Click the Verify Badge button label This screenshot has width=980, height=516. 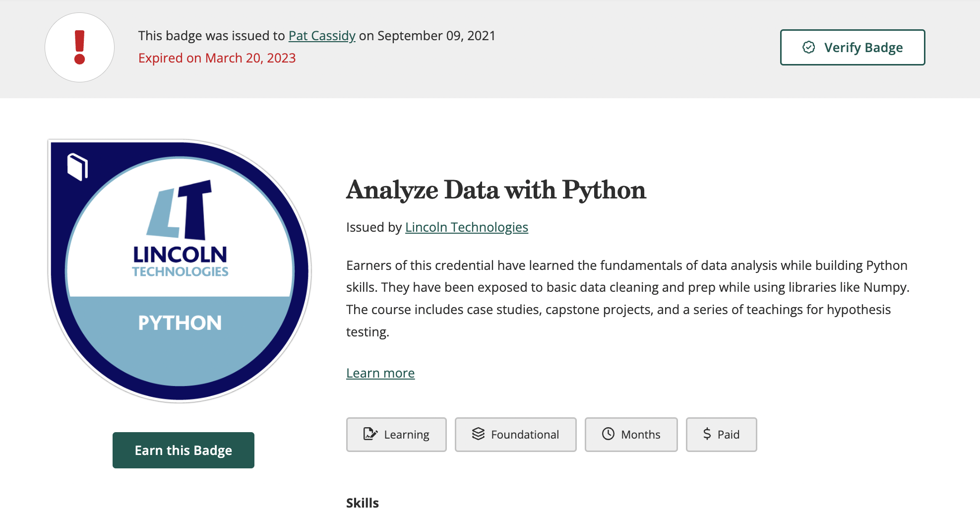pos(863,48)
